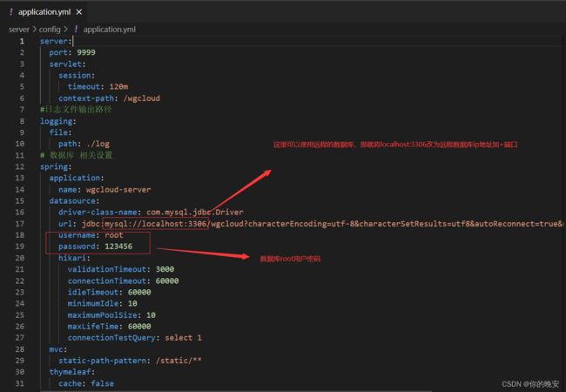Click the context-path value /wgcloud
This screenshot has height=392, width=566.
coord(141,98)
